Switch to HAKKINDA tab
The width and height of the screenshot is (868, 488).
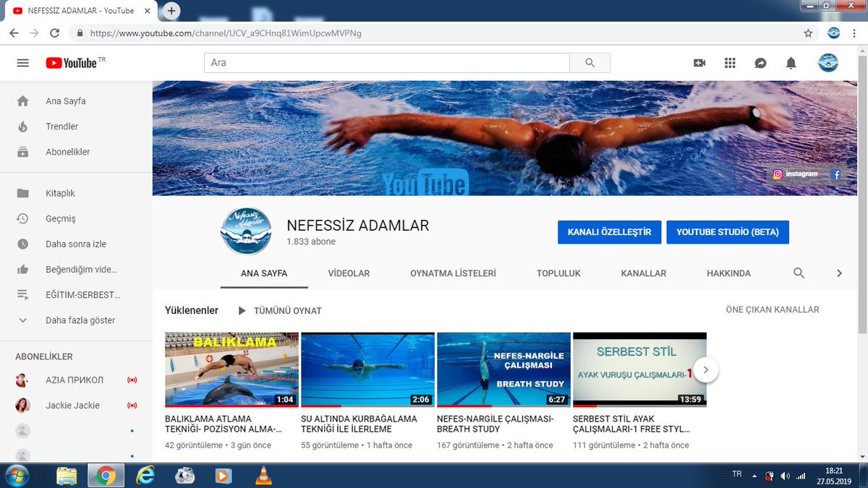point(728,273)
